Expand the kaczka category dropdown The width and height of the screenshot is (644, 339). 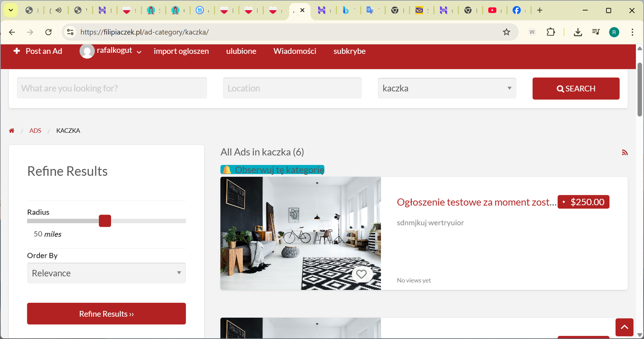(447, 88)
